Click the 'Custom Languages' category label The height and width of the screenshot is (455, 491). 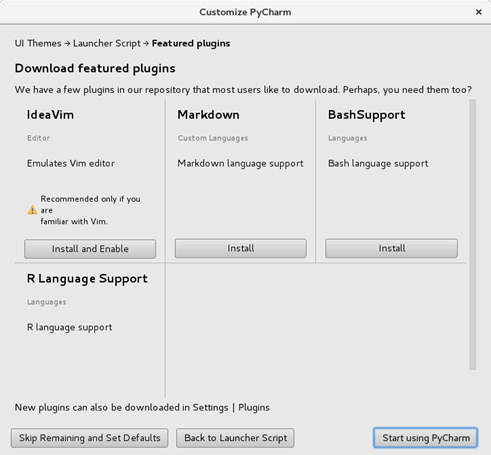[x=213, y=138]
